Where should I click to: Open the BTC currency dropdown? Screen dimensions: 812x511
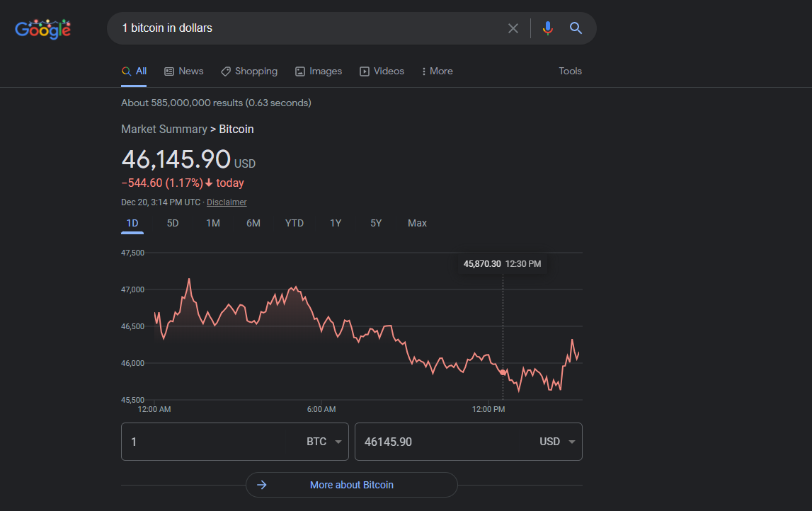click(324, 442)
